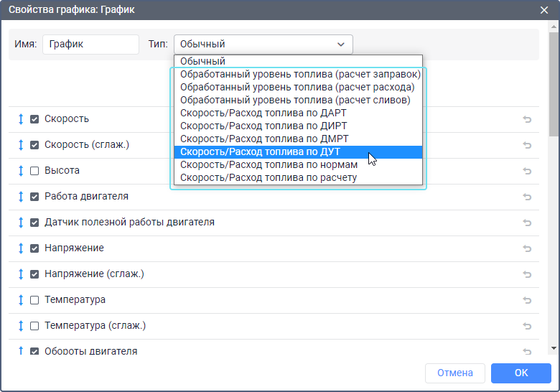Click the reorder arrow icon beside Высота
Screen dimensions: 560x392
(x=21, y=171)
